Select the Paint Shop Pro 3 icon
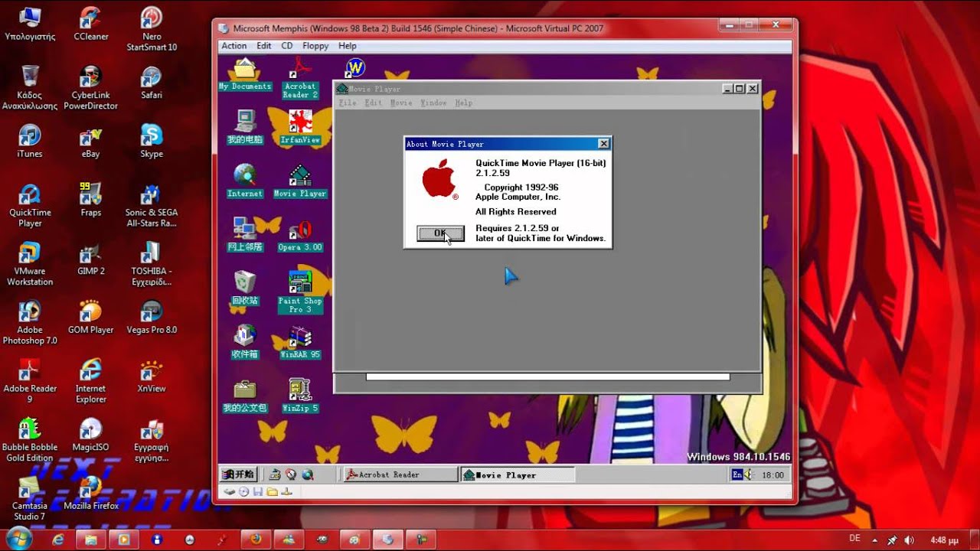 (300, 292)
